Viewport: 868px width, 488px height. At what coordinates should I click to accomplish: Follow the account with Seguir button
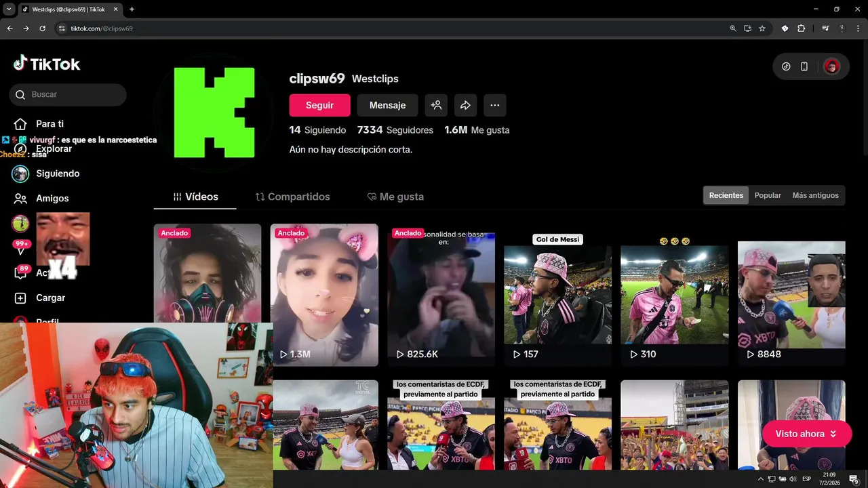click(319, 105)
